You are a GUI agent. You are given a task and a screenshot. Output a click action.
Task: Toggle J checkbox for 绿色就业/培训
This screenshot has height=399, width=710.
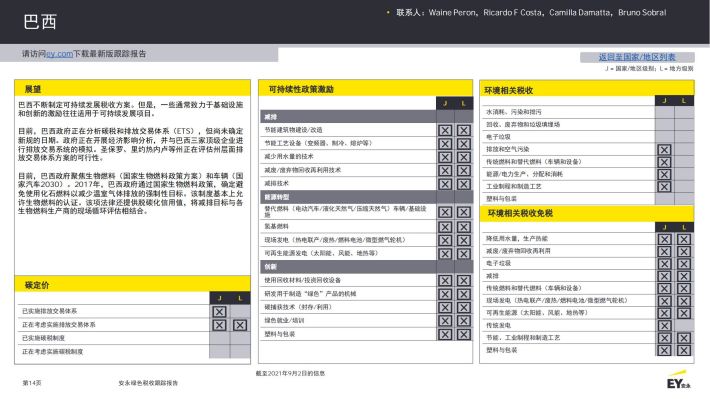(445, 321)
